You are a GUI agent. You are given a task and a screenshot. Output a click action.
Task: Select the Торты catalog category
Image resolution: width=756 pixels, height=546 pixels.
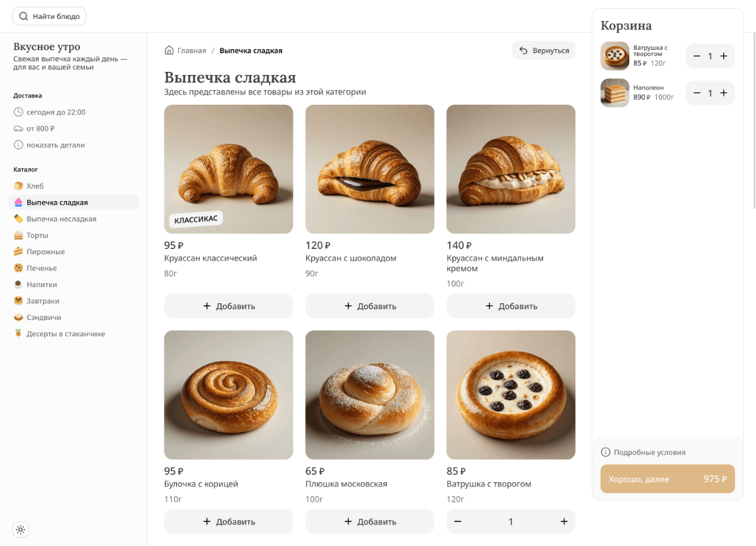pos(37,235)
